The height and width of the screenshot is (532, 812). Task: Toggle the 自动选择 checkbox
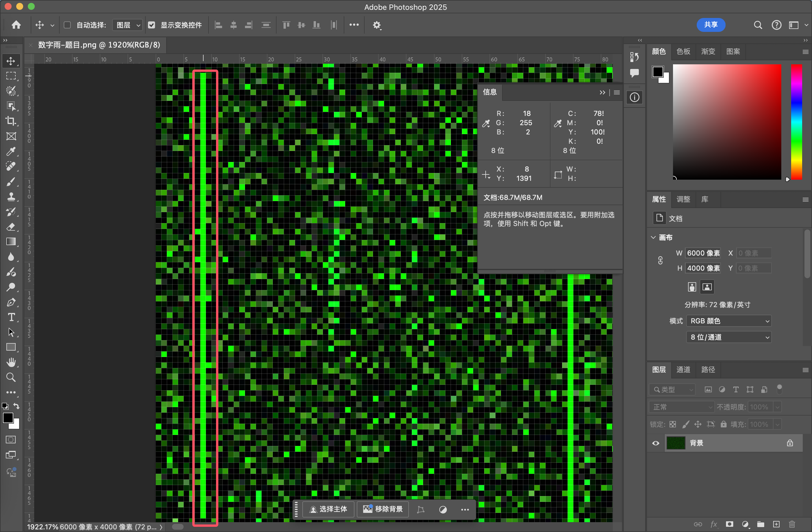click(67, 25)
